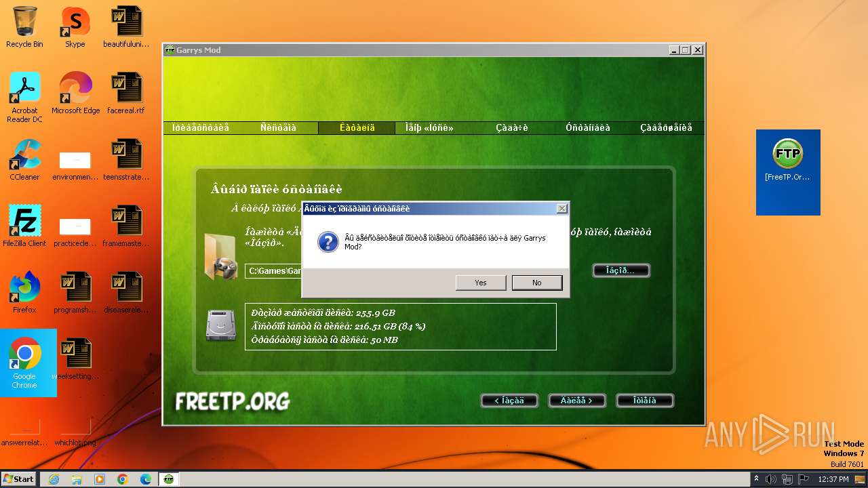Viewport: 868px width, 488px height.
Task: Click required space text 50 MB
Action: click(324, 340)
